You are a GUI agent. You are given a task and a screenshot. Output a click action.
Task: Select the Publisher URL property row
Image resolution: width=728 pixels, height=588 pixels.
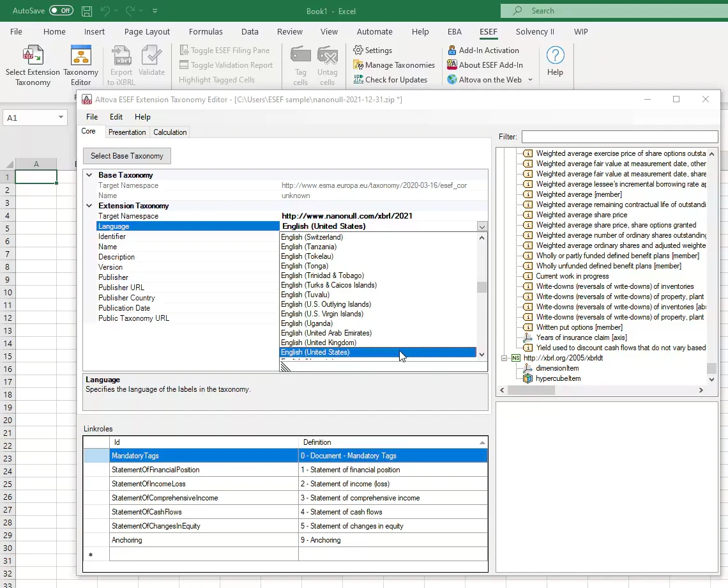(285, 287)
